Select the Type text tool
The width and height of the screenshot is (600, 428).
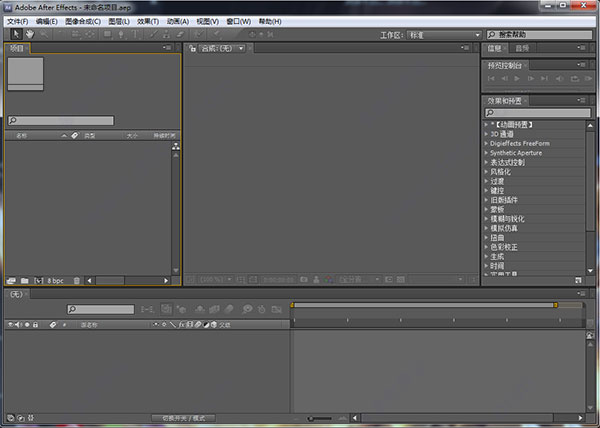tap(135, 34)
